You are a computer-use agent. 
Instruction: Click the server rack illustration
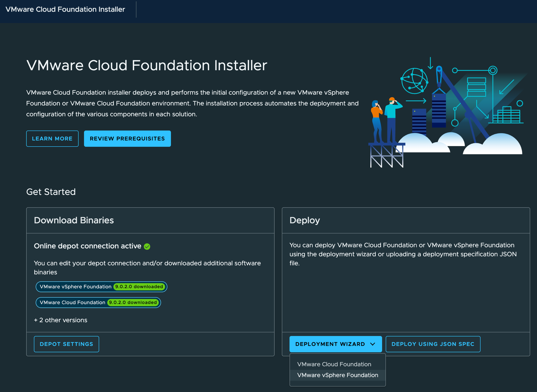[439, 110]
